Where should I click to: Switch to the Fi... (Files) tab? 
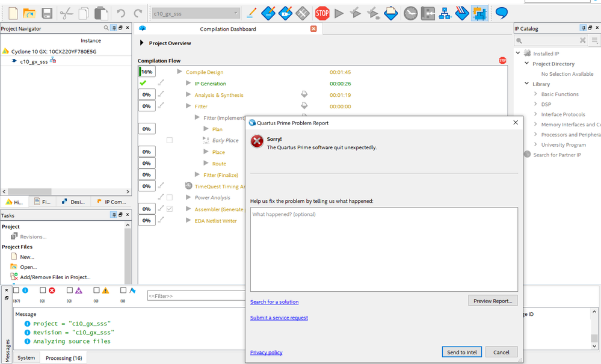[x=42, y=202]
